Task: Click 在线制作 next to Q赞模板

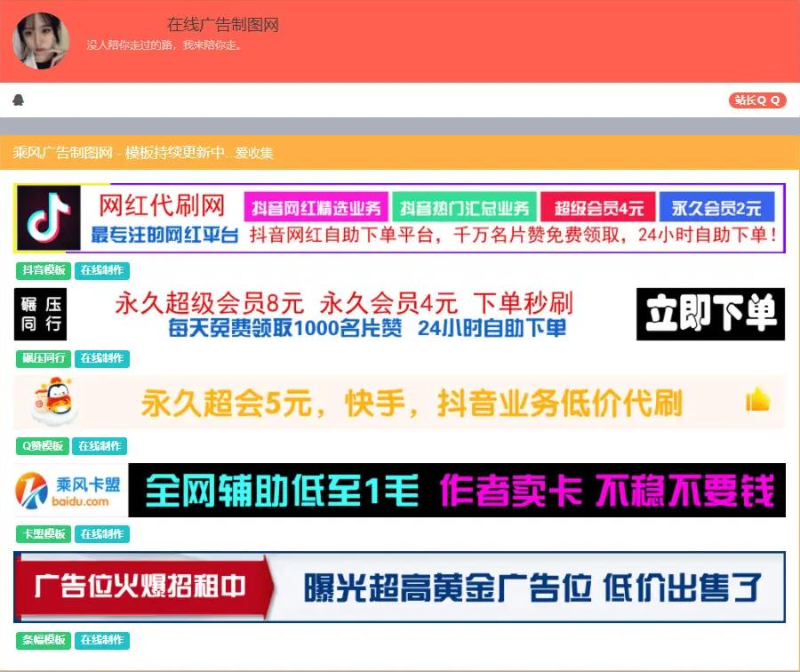Action: 100,446
